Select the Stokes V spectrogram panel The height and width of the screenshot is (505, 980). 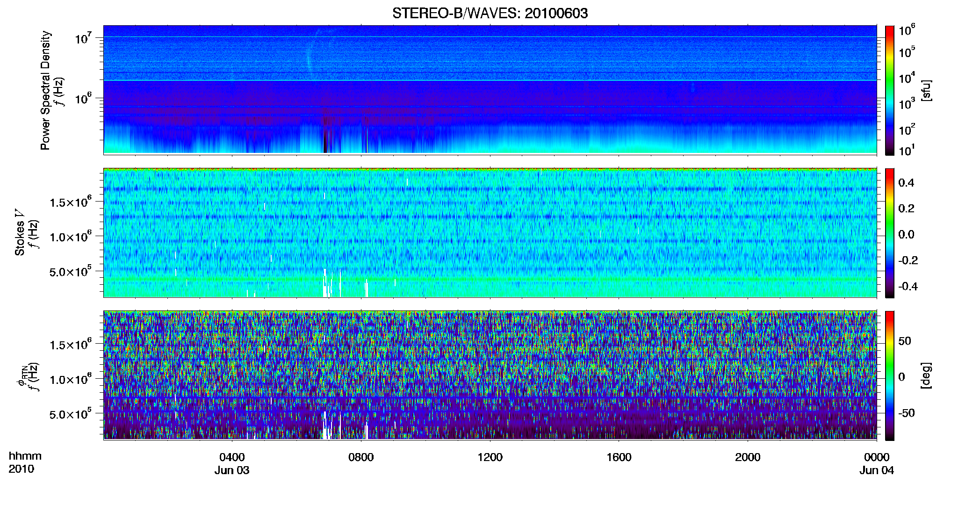(x=490, y=232)
